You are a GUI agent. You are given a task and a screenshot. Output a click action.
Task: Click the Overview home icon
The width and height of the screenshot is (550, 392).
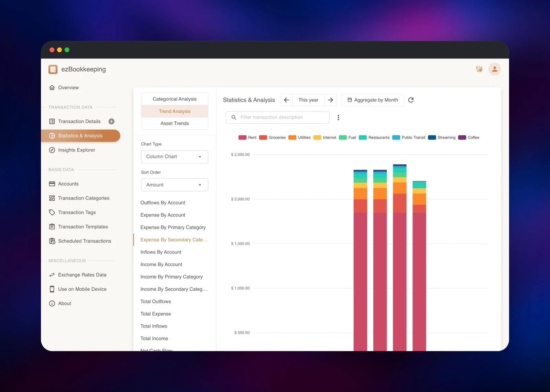click(52, 88)
